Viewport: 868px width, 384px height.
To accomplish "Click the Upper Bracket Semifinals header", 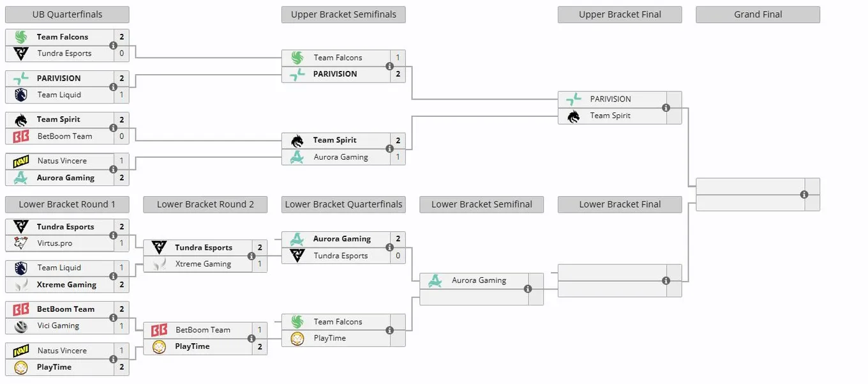I will pyautogui.click(x=343, y=14).
